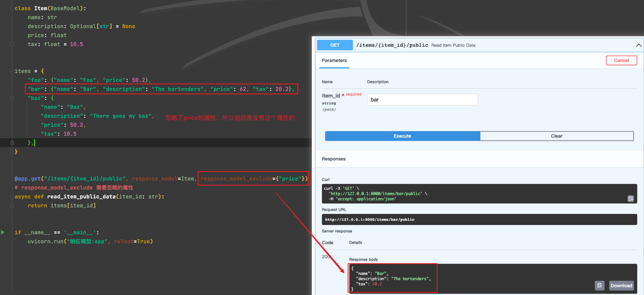The height and width of the screenshot is (295, 644).
Task: Copy the curl command to clipboard
Action: point(631,198)
